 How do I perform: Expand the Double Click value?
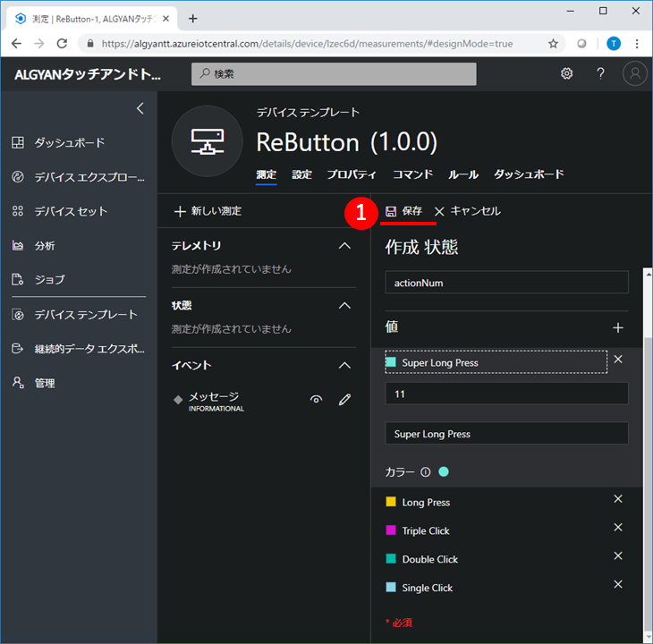[429, 559]
